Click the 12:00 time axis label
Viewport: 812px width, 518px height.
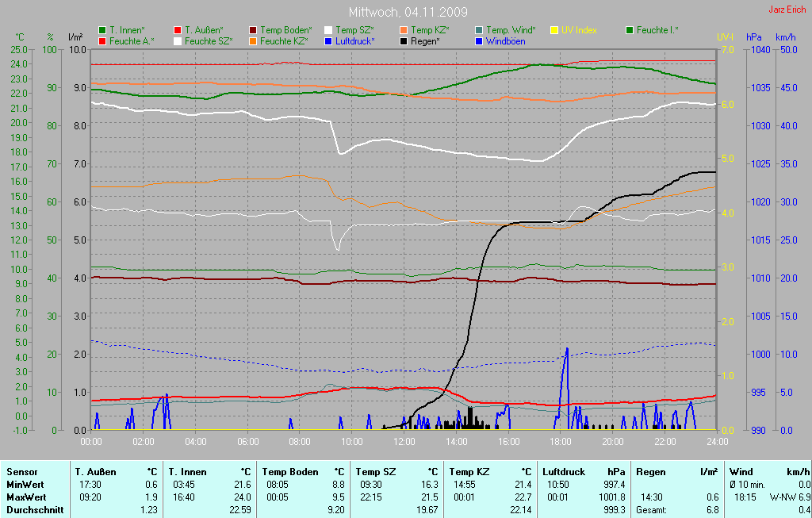pos(404,442)
